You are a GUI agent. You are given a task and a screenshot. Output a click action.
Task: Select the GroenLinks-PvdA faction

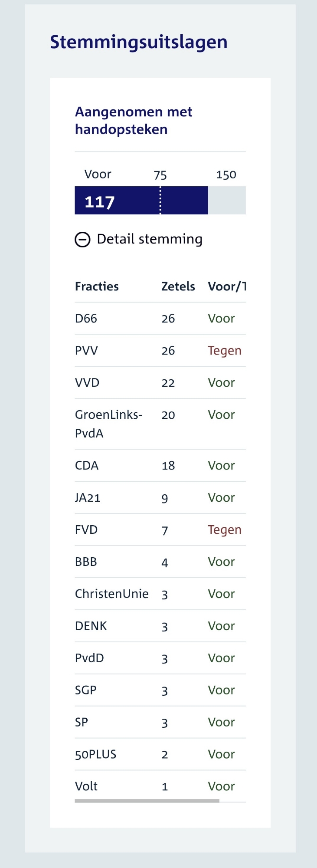(x=108, y=424)
